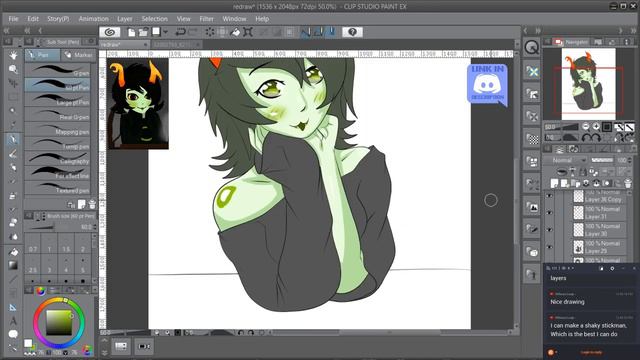
Task: Click the Navigator preview thumbnail
Action: (588, 84)
